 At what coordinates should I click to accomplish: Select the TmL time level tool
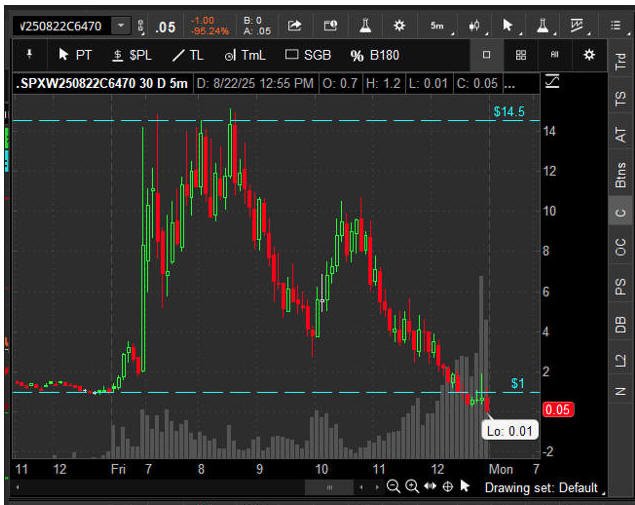[245, 55]
